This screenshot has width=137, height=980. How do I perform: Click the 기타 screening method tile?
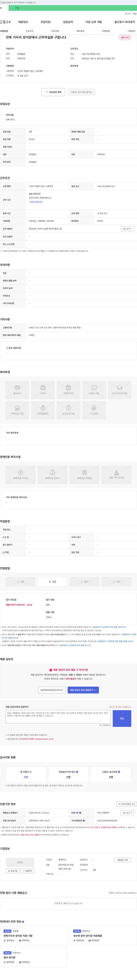click(x=116, y=581)
